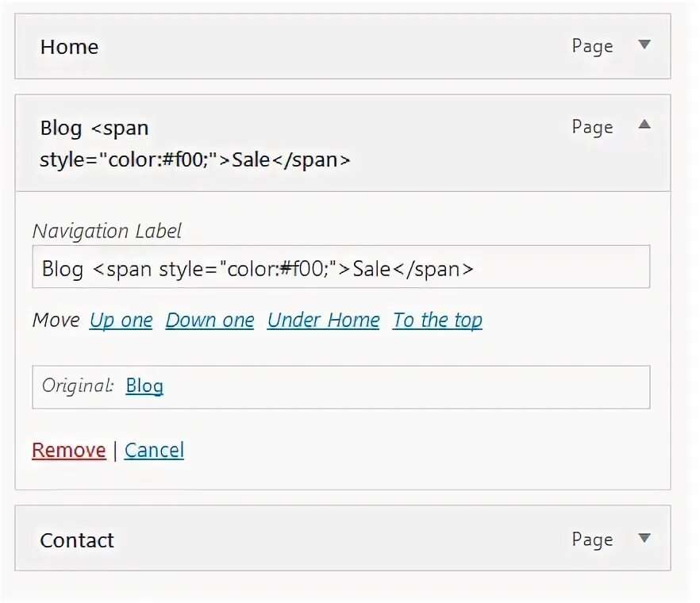Expand the Contact menu item arrow
Viewport: 700px width, 603px height.
pos(644,539)
